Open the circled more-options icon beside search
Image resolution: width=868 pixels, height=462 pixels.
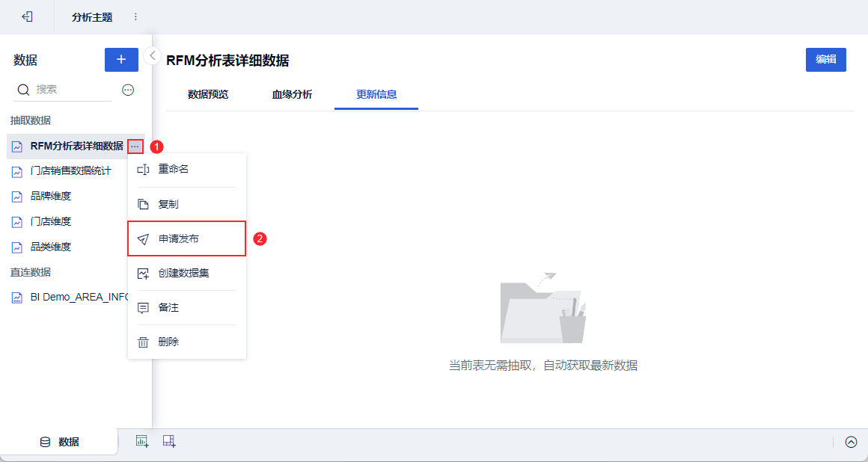click(128, 90)
